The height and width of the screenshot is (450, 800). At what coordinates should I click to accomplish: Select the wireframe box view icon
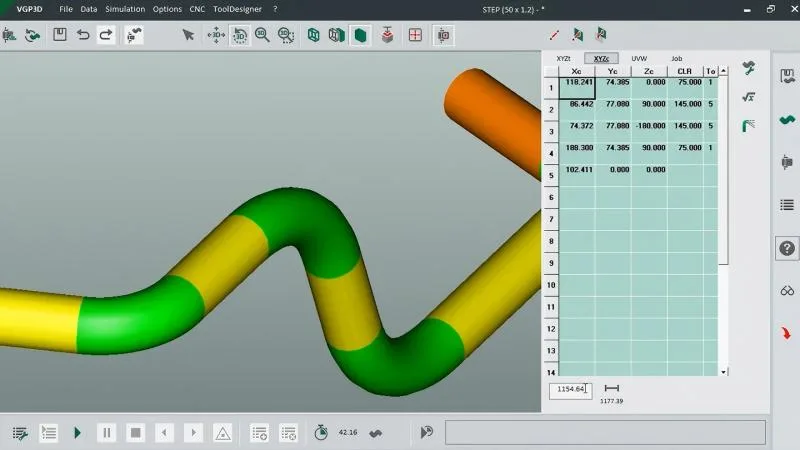314,35
